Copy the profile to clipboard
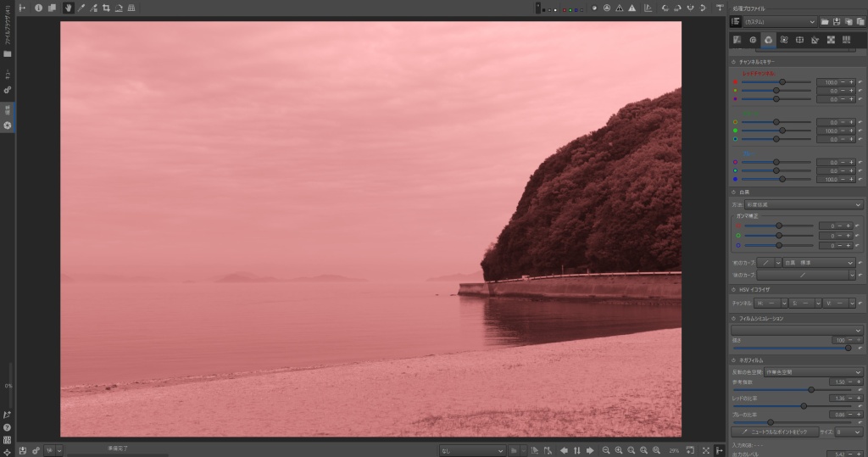 coord(849,21)
